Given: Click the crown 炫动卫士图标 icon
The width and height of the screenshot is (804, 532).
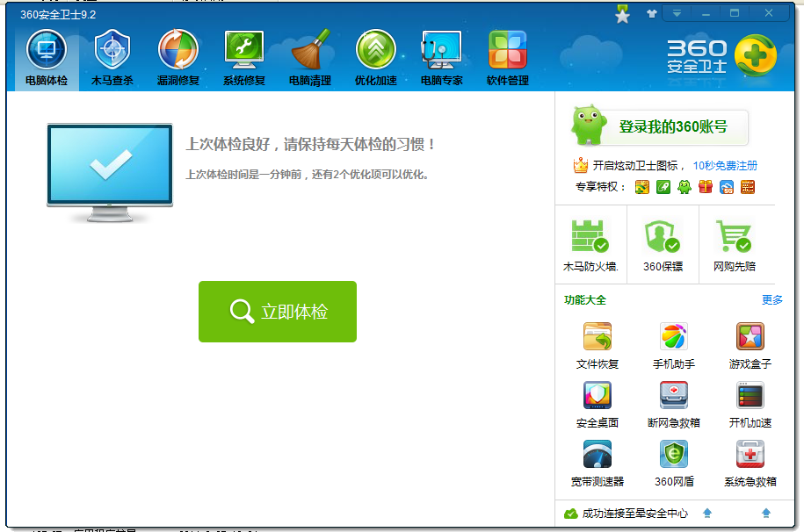Looking at the screenshot, I should tap(581, 165).
